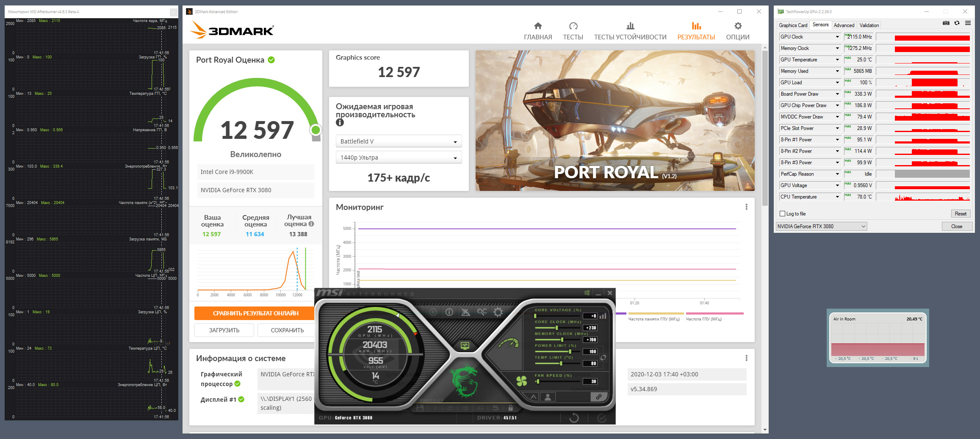Open the Afterburner hardware monitor icon
The image size is (980, 439).
pos(465,346)
